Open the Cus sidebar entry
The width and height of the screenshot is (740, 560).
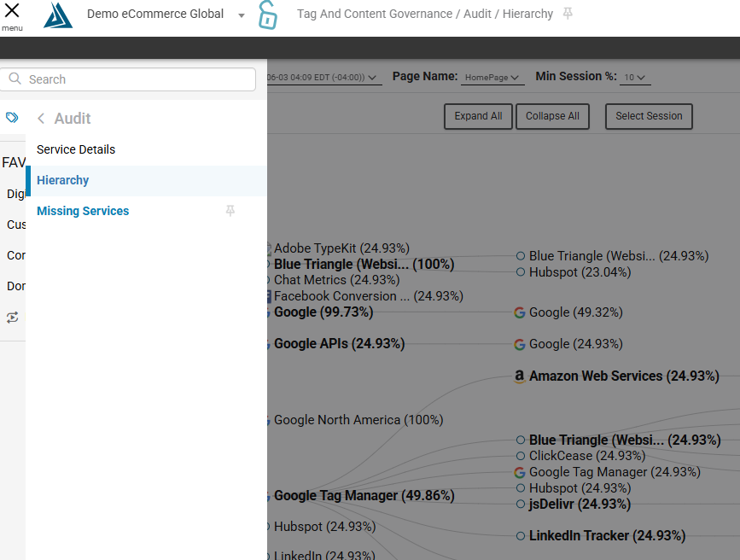pos(16,225)
